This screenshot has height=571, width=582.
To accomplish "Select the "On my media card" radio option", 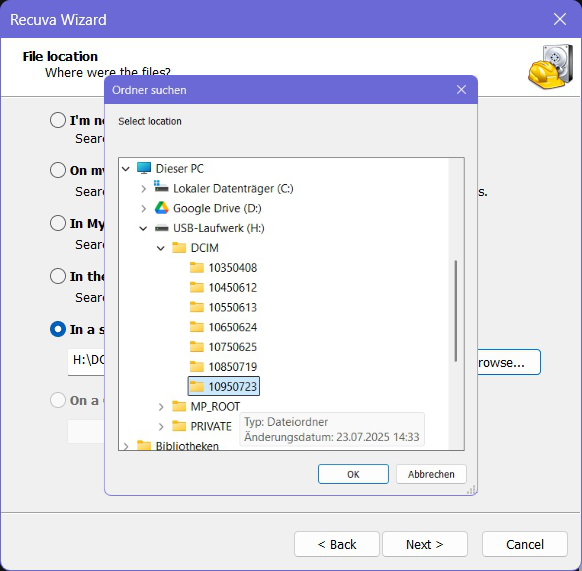I will coord(58,170).
